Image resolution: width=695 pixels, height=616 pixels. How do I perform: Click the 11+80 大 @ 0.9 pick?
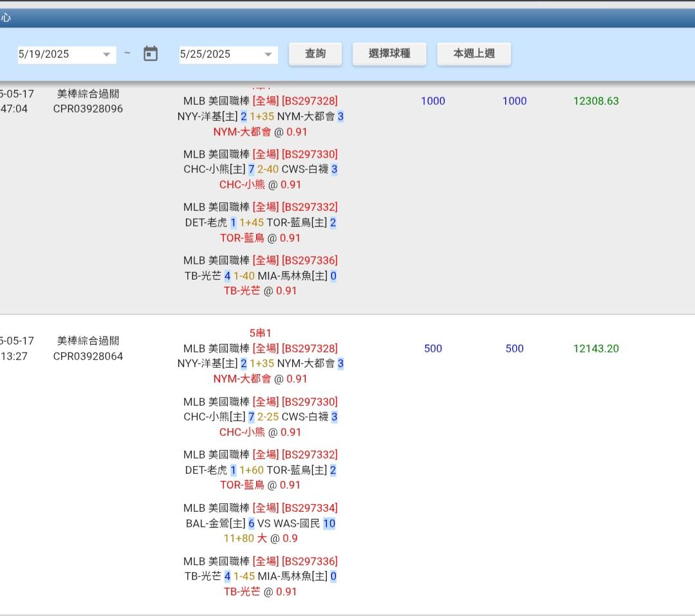tap(261, 538)
